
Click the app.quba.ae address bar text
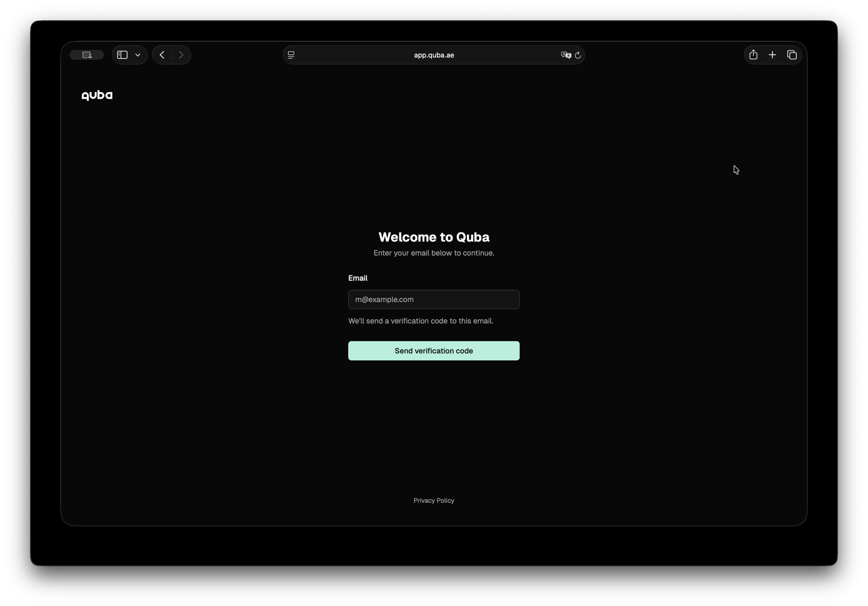click(434, 55)
